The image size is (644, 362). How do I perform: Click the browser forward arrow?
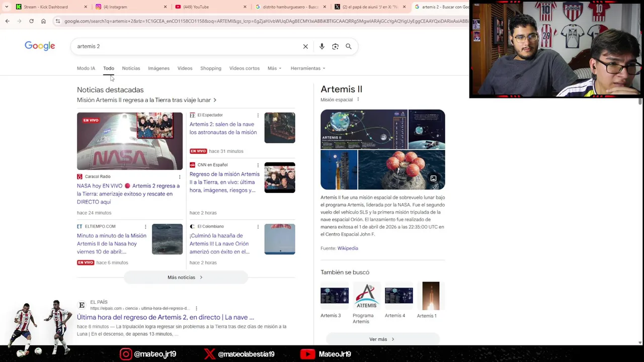point(19,21)
